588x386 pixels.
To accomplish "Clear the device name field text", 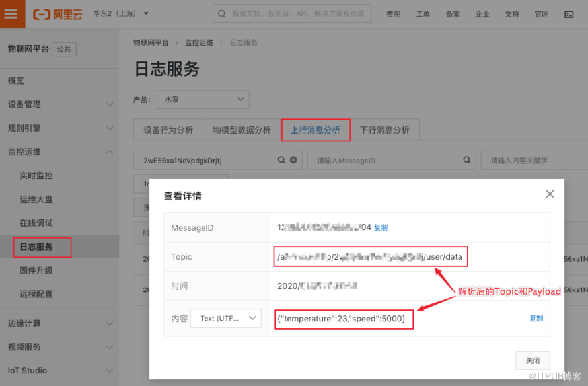I will (x=293, y=160).
